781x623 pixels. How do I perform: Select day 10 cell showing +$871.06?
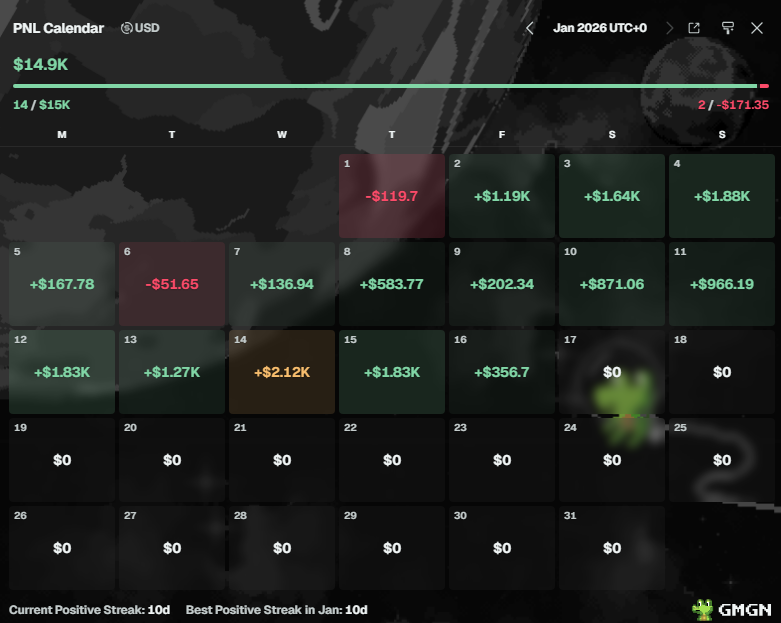[x=612, y=284]
